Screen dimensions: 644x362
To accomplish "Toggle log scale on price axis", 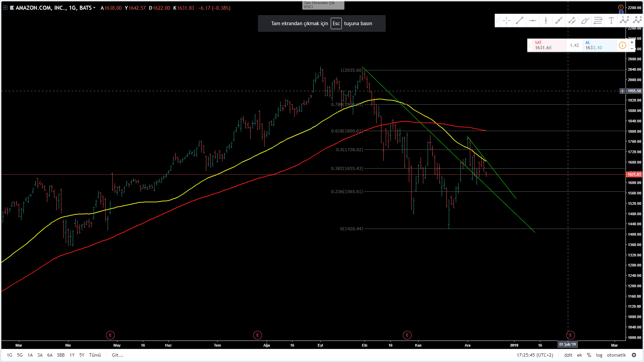I will [599, 355].
